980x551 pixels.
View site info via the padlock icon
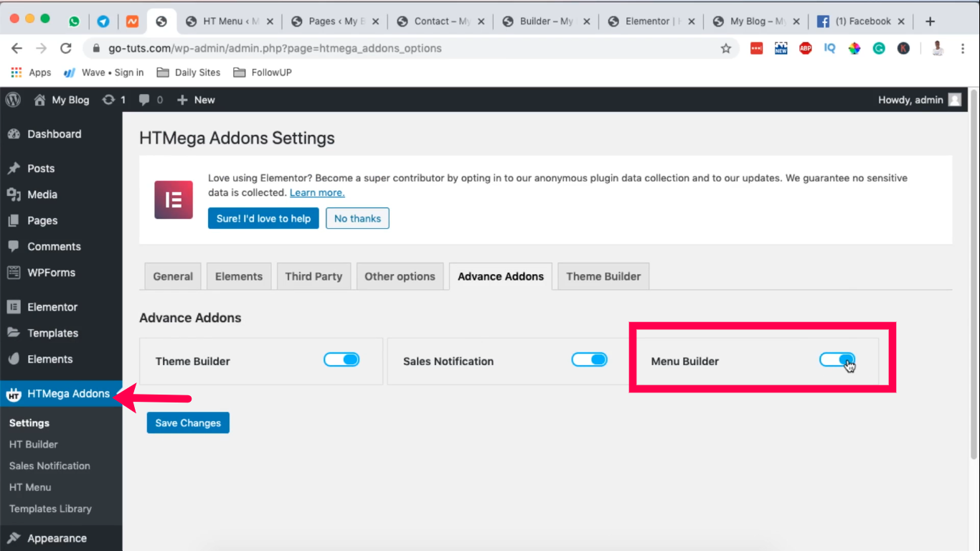click(x=96, y=49)
